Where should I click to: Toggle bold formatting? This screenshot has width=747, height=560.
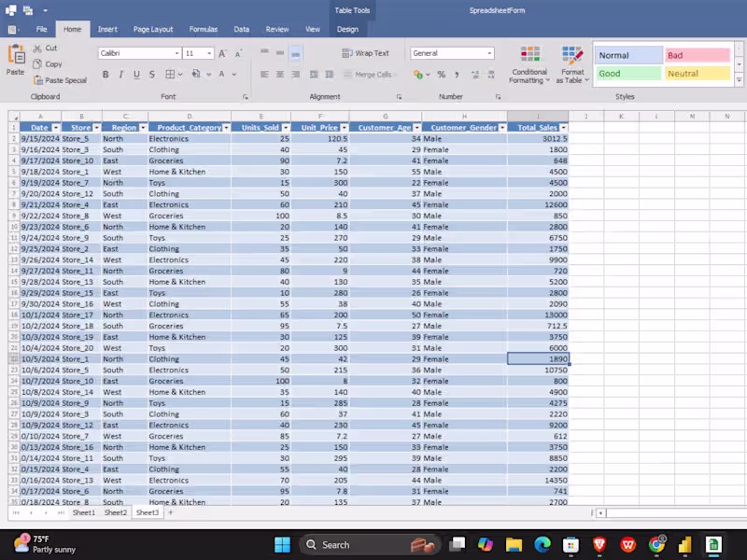[106, 74]
